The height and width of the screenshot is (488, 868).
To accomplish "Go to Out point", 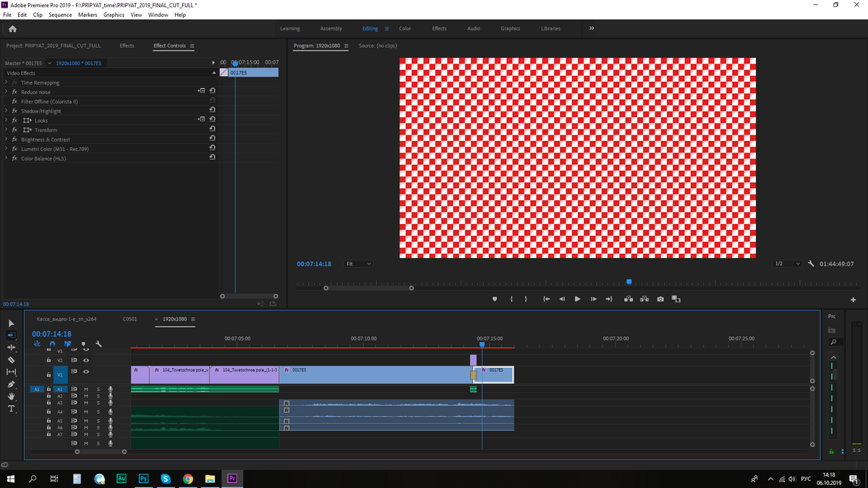I will pos(609,299).
